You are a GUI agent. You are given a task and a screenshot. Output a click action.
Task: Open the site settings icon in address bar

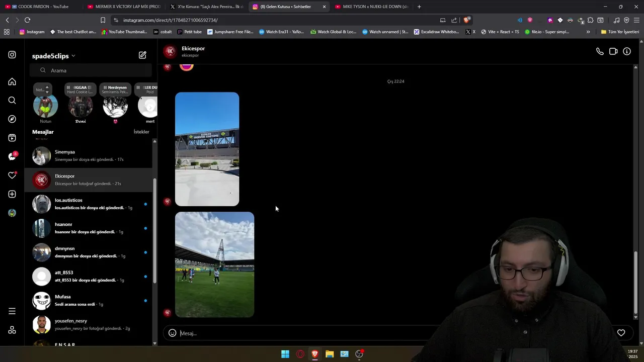coord(116,20)
